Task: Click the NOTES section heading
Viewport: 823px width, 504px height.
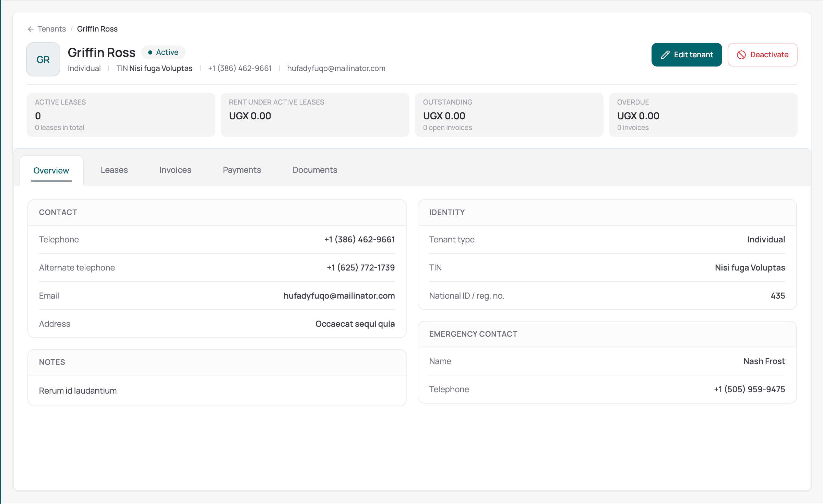Action: pos(52,362)
